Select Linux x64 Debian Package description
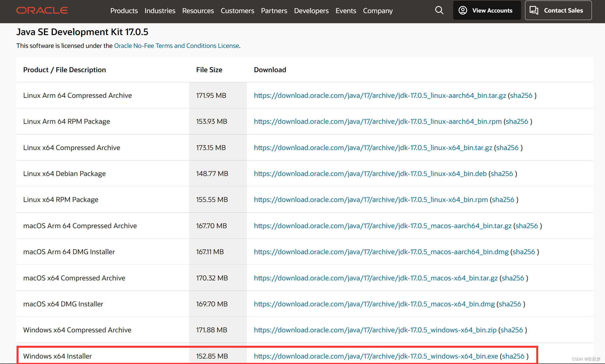The image size is (605, 364). 64,174
